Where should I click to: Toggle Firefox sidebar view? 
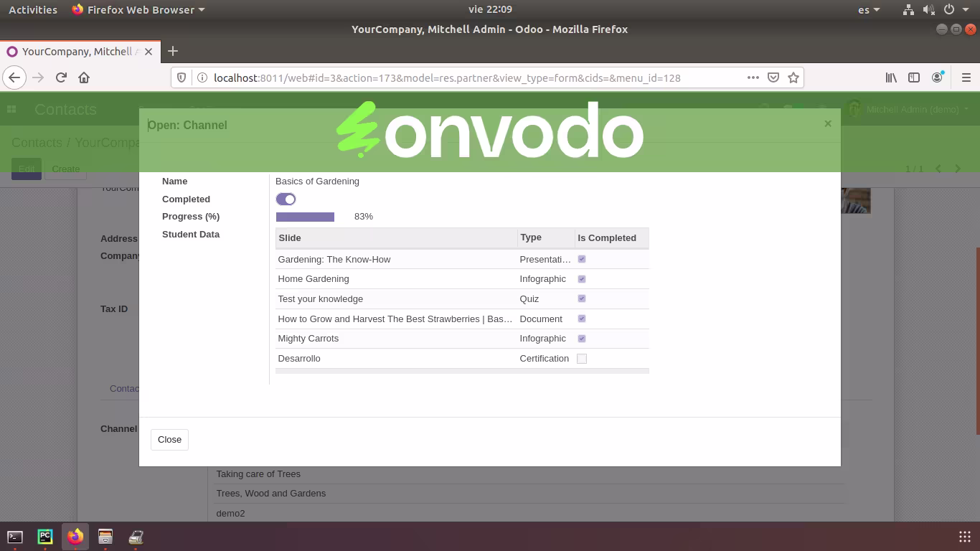914,77
